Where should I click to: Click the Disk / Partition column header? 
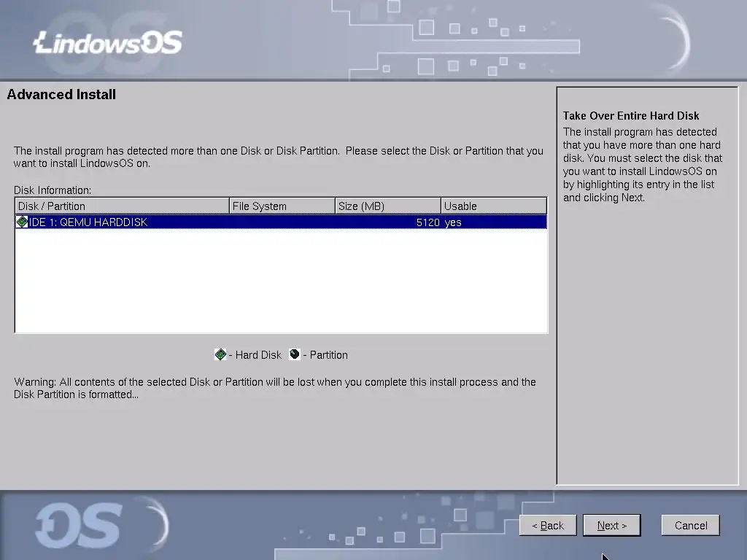(x=122, y=206)
